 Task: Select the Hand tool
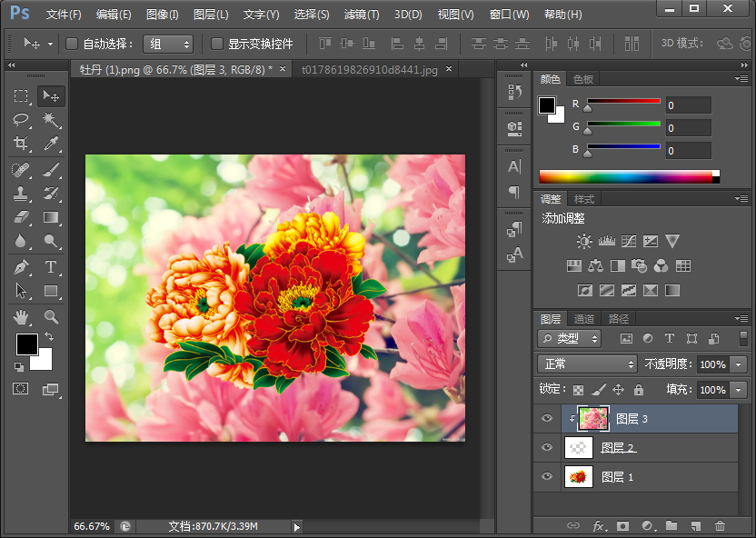point(21,317)
